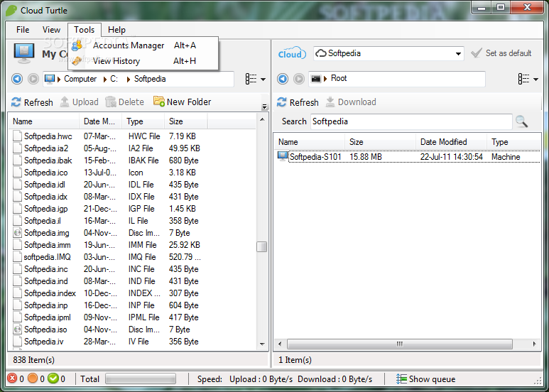Open the Help menu
The width and height of the screenshot is (549, 392).
coord(116,30)
